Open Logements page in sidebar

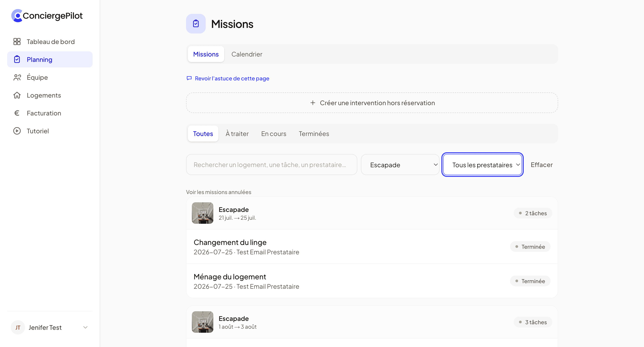50,95
